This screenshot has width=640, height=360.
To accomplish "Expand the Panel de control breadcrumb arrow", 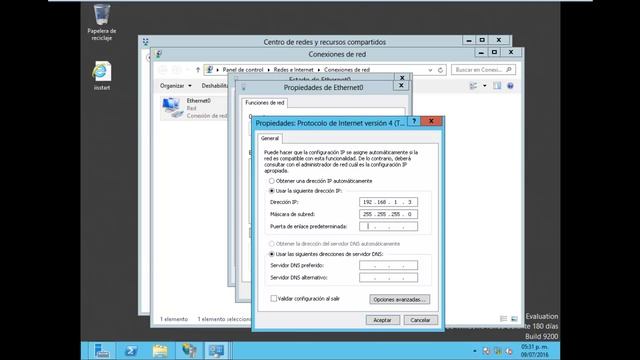I will coord(269,70).
